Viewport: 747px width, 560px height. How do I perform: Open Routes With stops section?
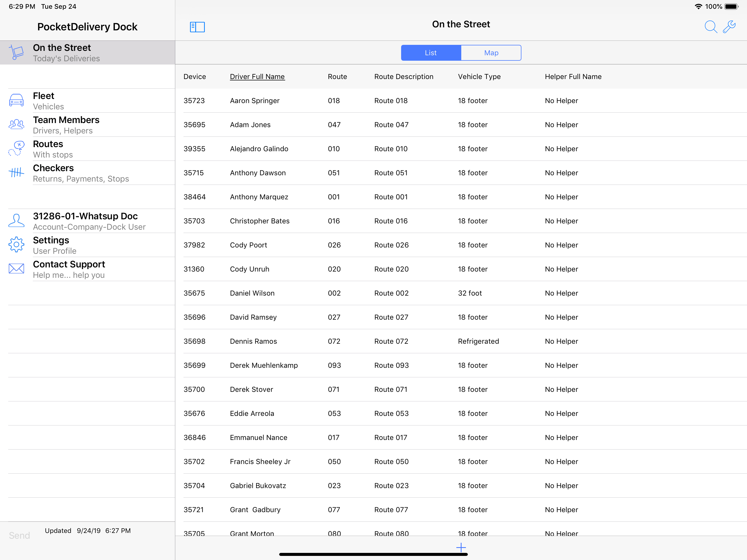pyautogui.click(x=87, y=148)
